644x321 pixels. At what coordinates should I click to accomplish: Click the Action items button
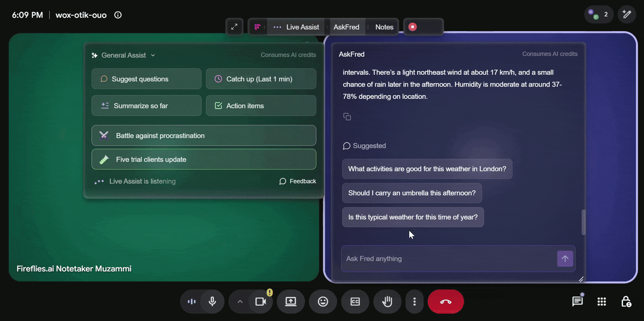pos(261,106)
